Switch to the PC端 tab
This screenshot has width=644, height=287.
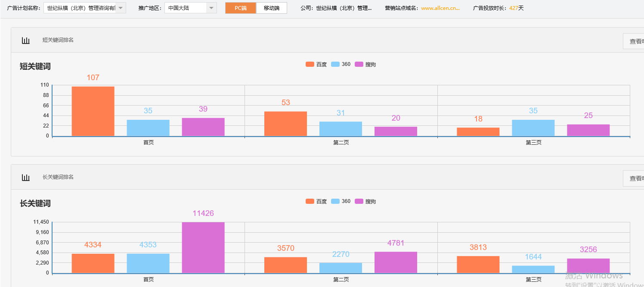[x=241, y=8]
